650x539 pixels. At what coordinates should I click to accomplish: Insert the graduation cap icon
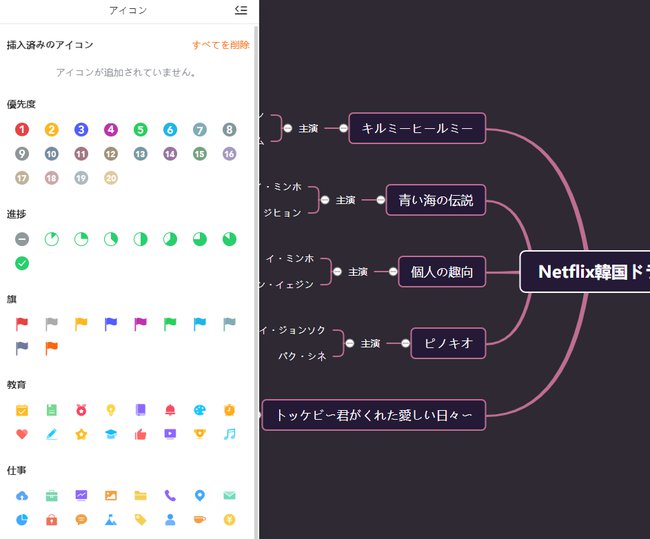(111, 434)
